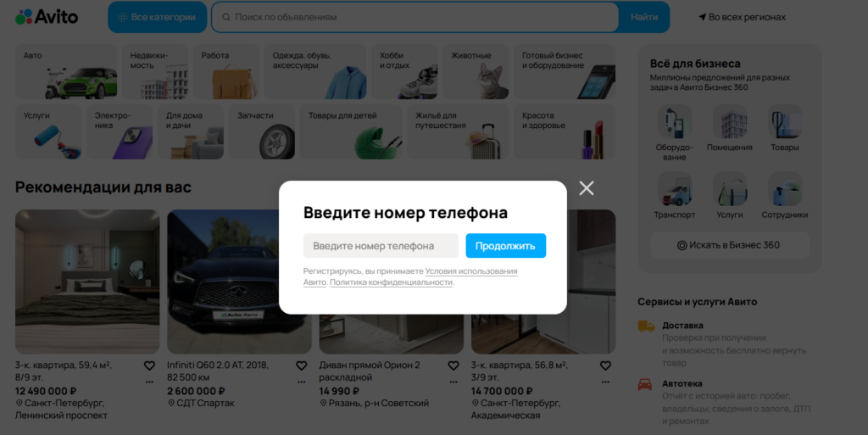Screen dimensions: 868x435
Task: Open more options for 59,4 м² apartment listing
Action: [149, 382]
